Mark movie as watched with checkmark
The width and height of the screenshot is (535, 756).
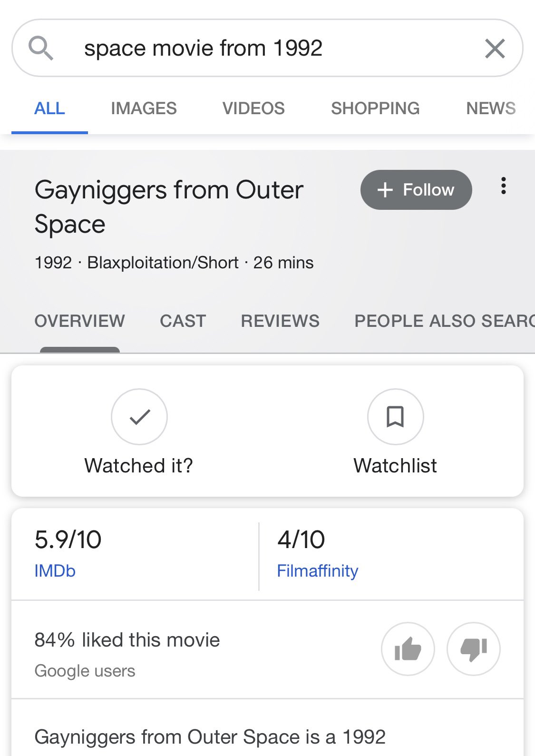click(x=139, y=417)
